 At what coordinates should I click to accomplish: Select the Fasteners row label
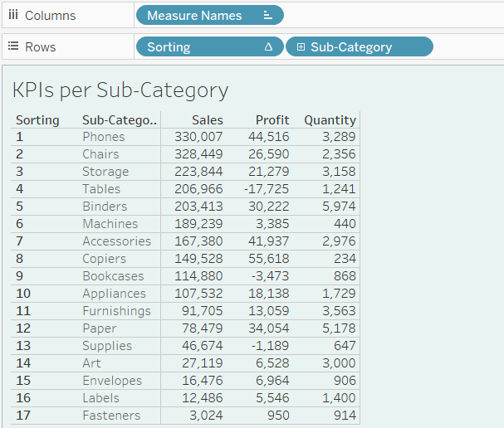(111, 416)
